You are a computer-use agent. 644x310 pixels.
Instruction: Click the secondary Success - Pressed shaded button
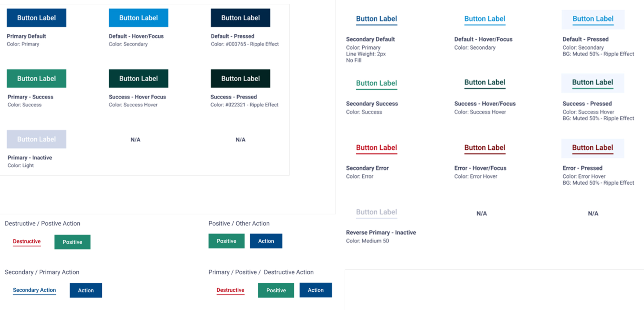592,83
